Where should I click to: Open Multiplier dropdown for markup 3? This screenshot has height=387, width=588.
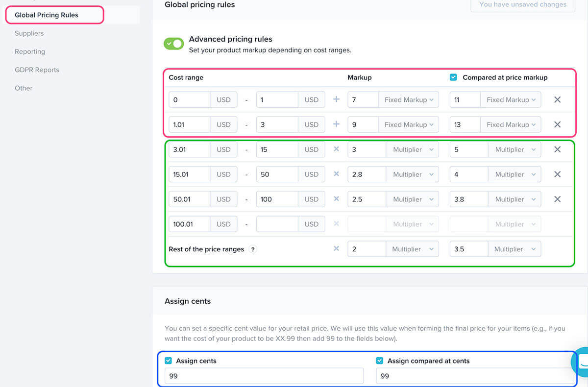click(413, 149)
